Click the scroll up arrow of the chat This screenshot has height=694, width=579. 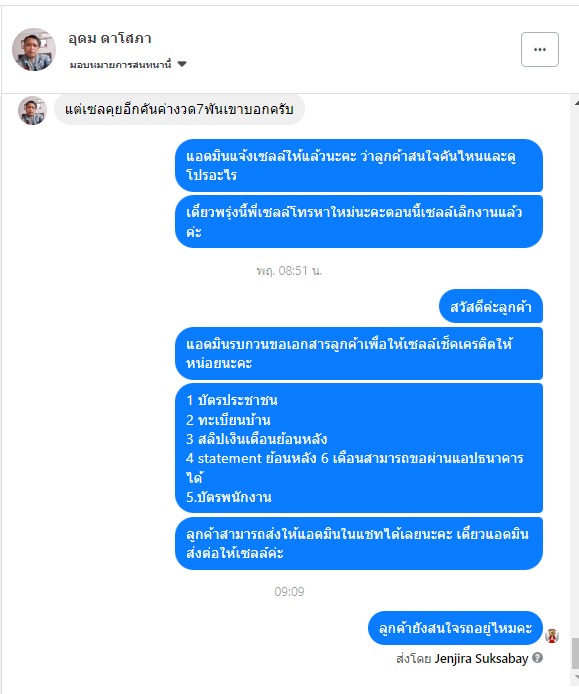576,103
